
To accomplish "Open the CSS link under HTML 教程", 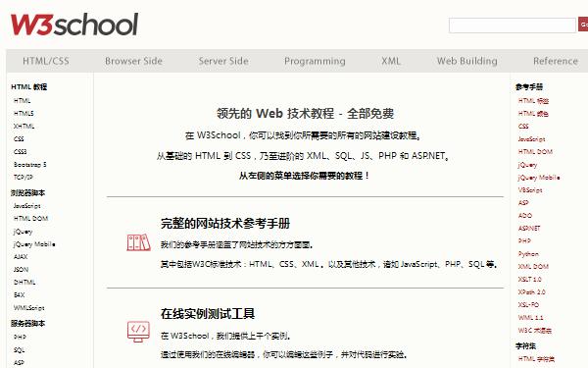I will click(19, 139).
